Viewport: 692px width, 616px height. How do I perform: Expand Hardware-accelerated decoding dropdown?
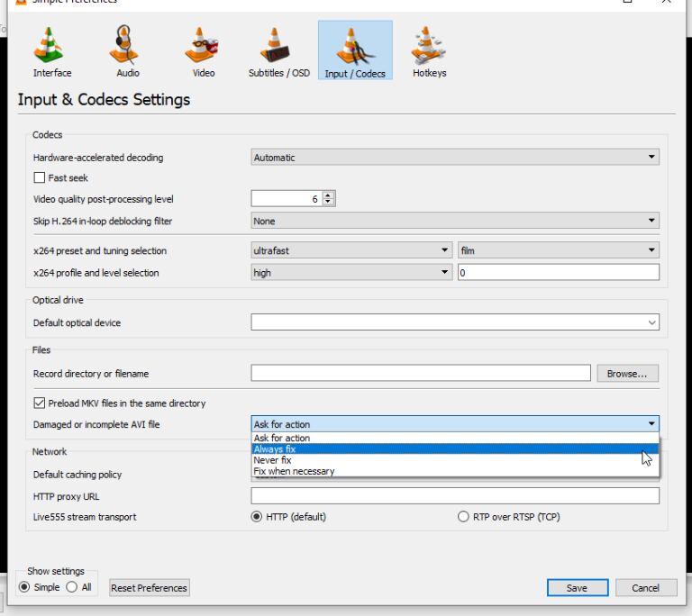pyautogui.click(x=454, y=158)
